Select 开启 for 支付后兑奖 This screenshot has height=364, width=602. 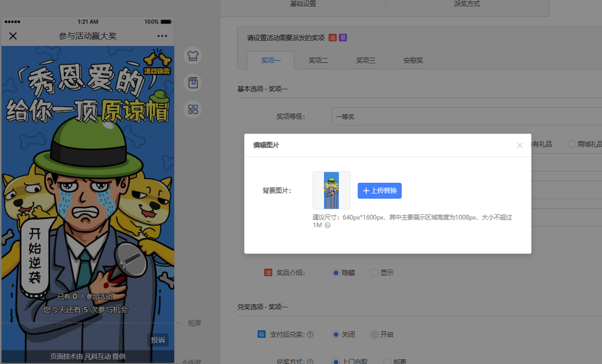coord(374,334)
